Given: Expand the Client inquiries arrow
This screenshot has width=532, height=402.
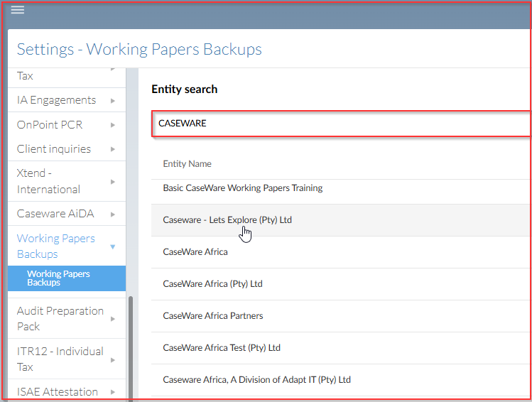Looking at the screenshot, I should (113, 149).
